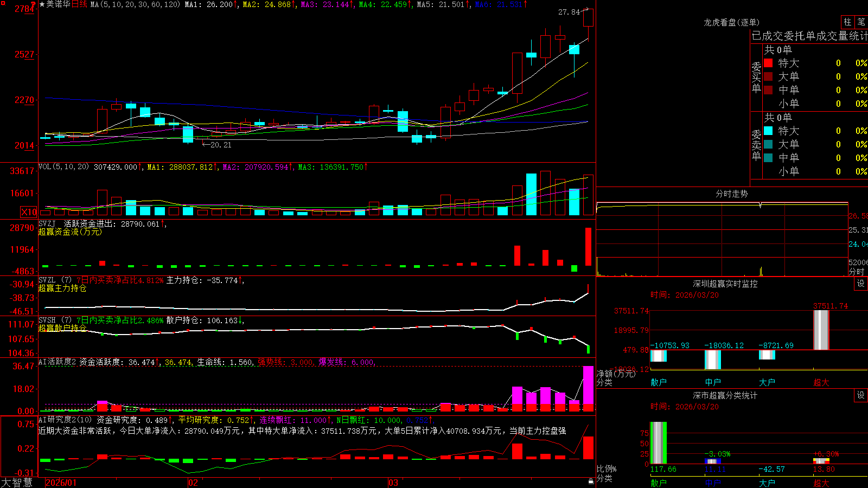Click the 27.84 high price label
The image size is (868, 488).
(x=569, y=12)
